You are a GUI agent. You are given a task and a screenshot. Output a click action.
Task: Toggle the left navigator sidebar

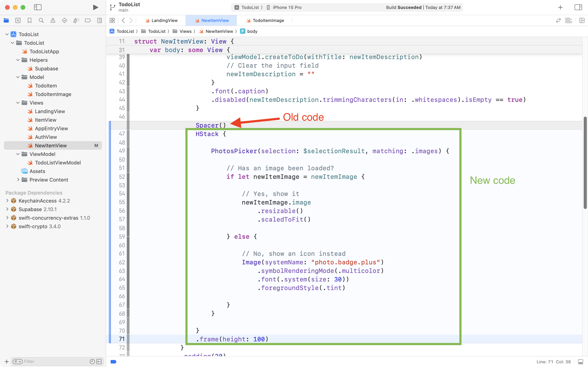38,7
